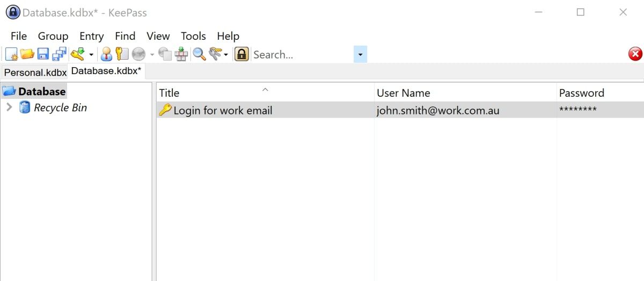Open the Search box dropdown arrow
This screenshot has width=644, height=281.
[360, 54]
